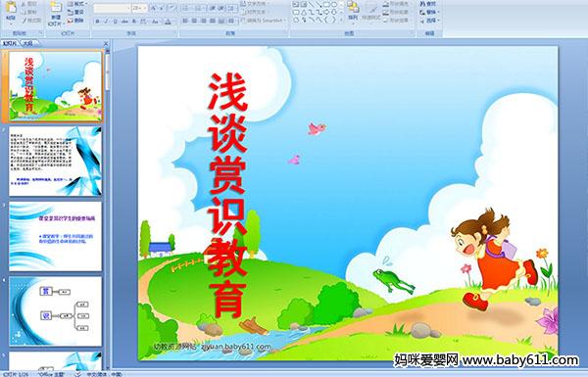588x377 pixels.
Task: Select the fourth slide thumbnail with diagram
Action: (x=56, y=311)
